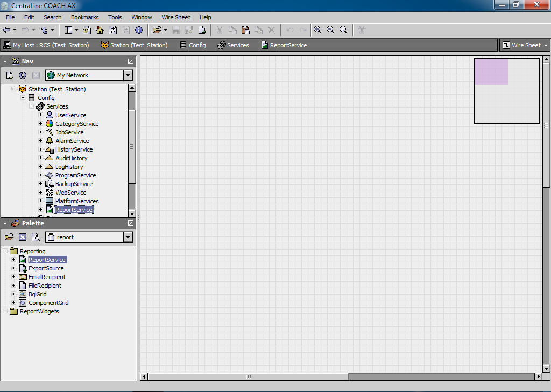Open the Tools menu
The image size is (551, 392).
[x=115, y=17]
